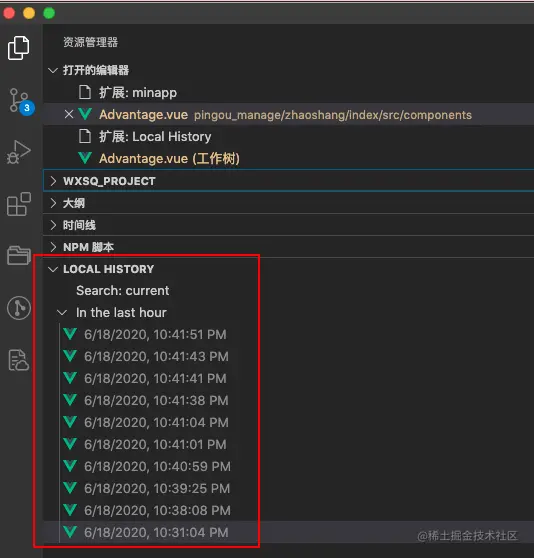Click the Search: current filter
The image size is (534, 558).
[x=122, y=291]
